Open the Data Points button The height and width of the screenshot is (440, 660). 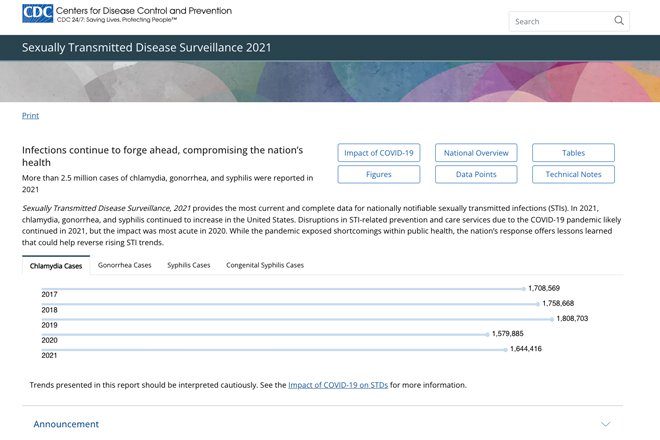click(x=476, y=174)
